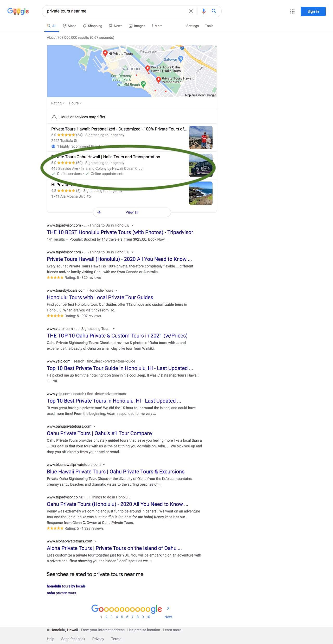This screenshot has width=333, height=644.
Task: Click the Google logo
Action: point(18,11)
